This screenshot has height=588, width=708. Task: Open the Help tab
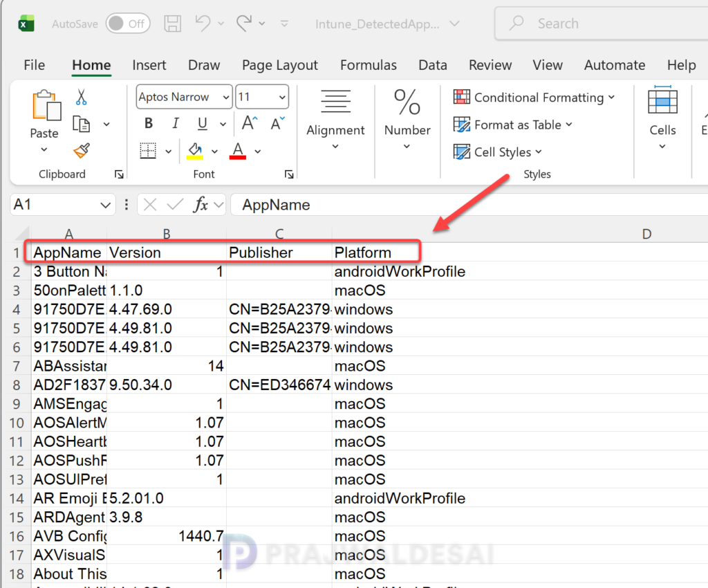coord(681,65)
